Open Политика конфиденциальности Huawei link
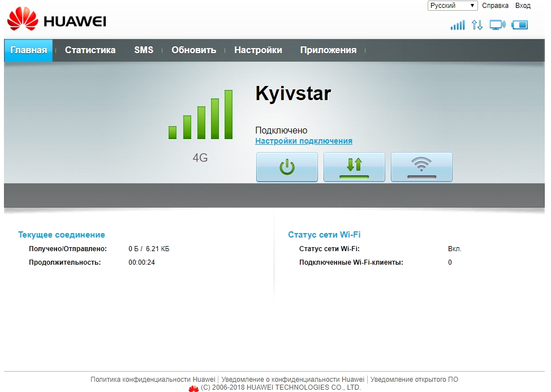 coord(153,380)
